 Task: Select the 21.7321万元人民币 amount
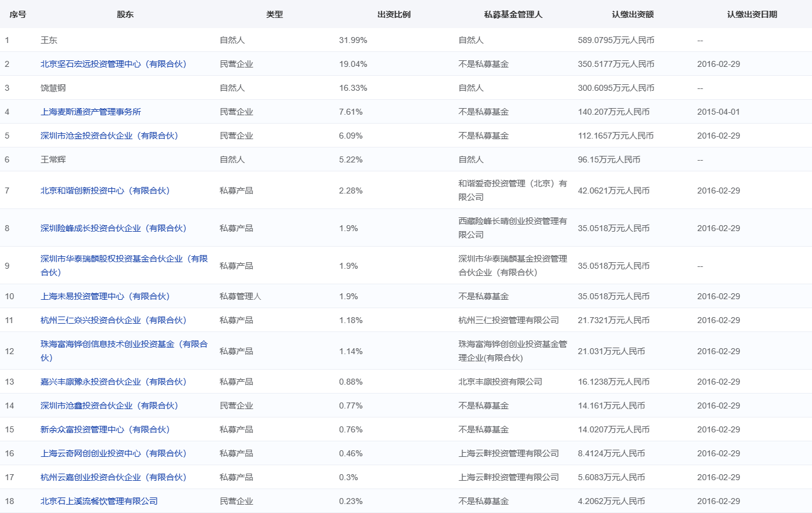tap(614, 320)
